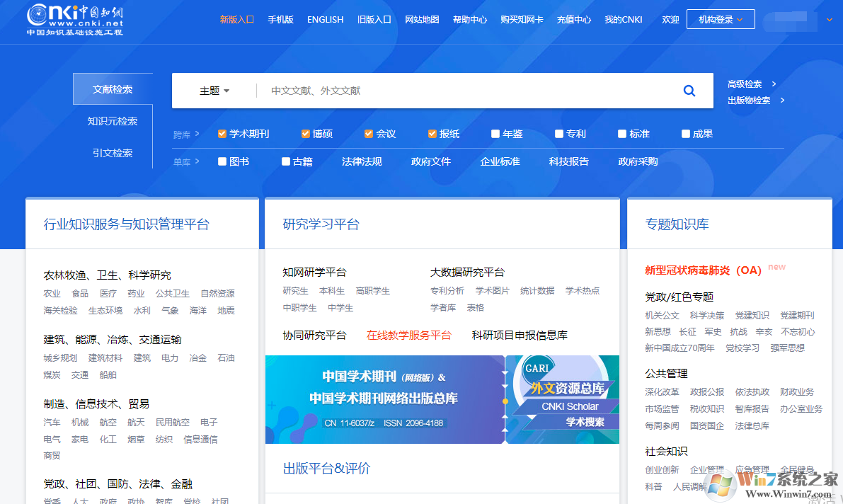
Task: Switch to 引文检索 tab
Action: tap(113, 153)
